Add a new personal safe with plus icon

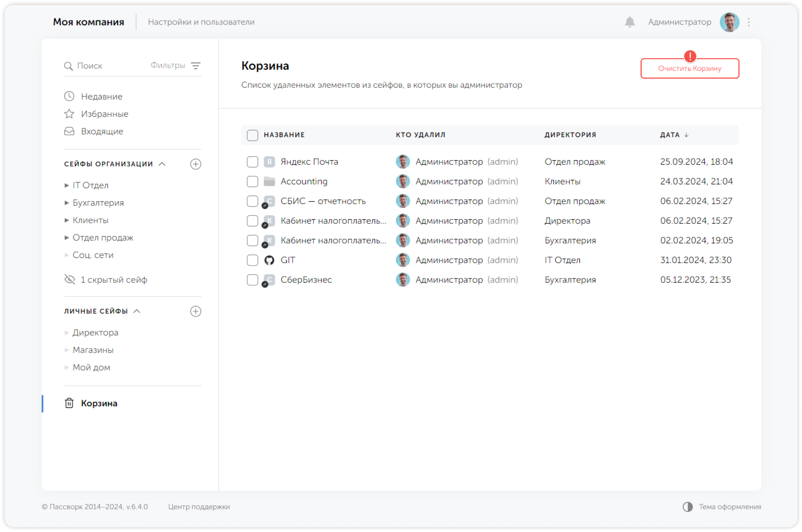[196, 311]
